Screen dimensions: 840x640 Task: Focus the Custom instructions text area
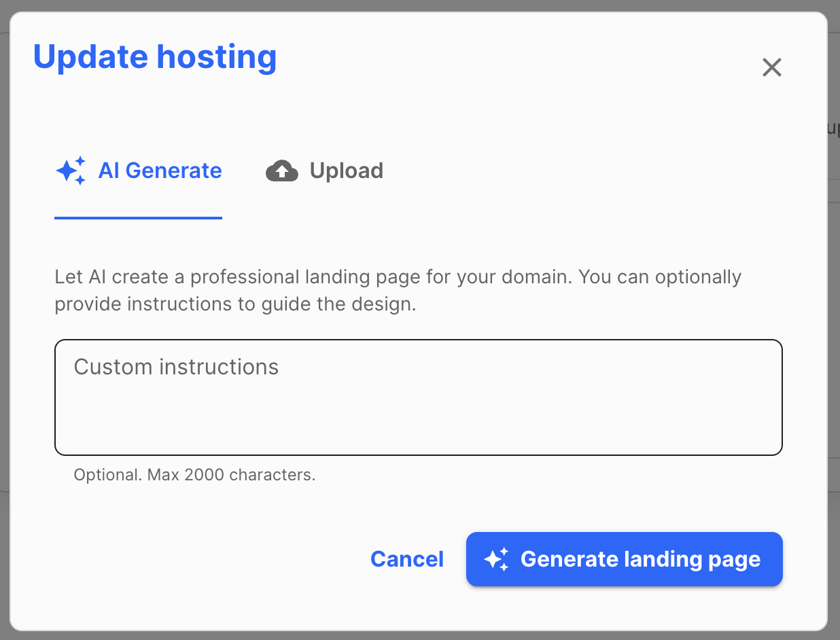click(418, 397)
